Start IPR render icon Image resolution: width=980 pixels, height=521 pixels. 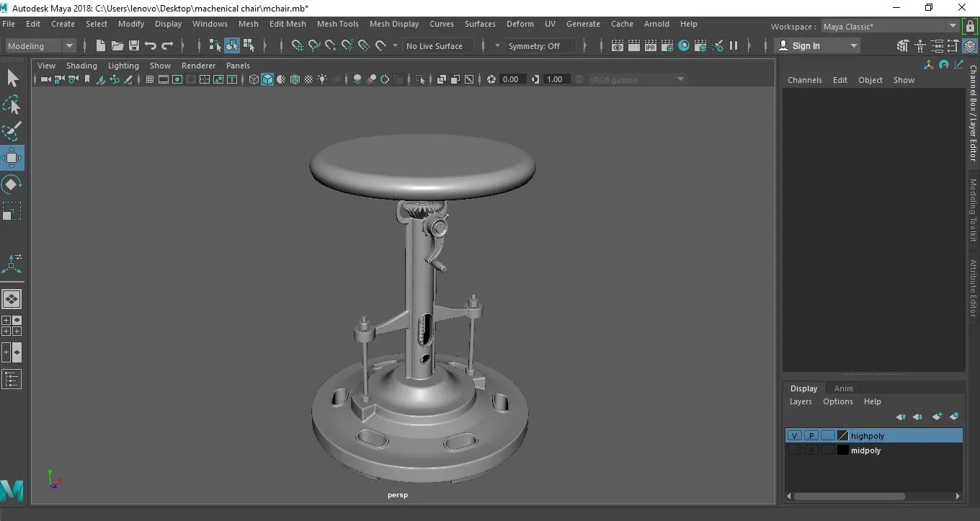(651, 45)
